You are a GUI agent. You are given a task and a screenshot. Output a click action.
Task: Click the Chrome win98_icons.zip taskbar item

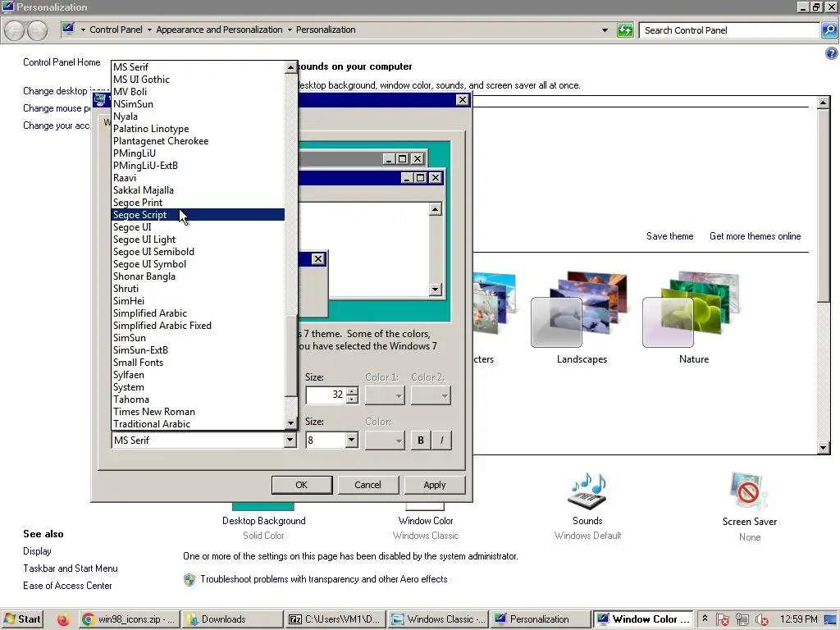point(129,619)
